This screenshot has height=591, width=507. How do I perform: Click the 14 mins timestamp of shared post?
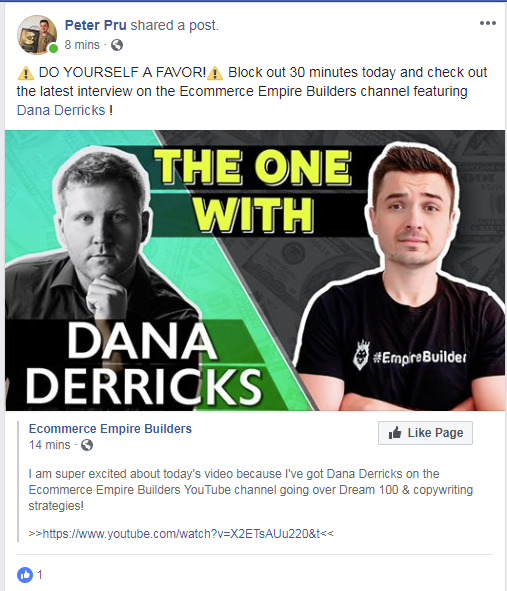click(x=49, y=445)
